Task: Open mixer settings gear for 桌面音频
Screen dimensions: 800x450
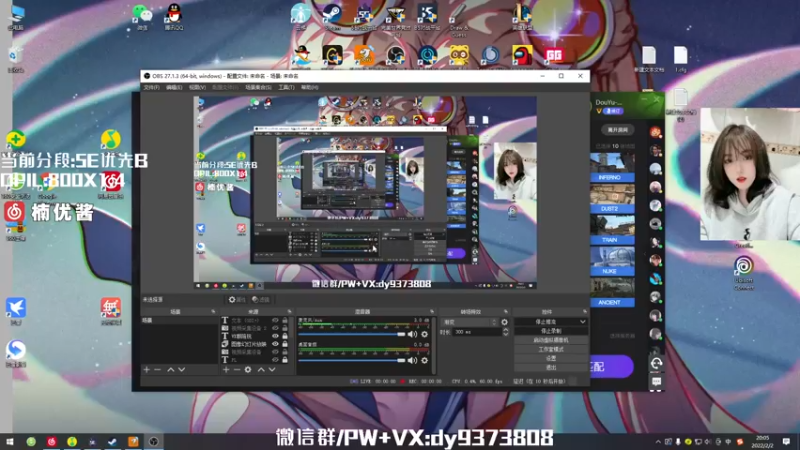Action: point(424,360)
